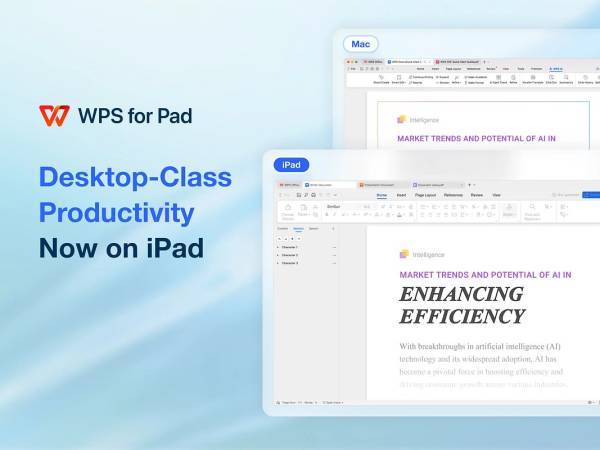Switch to the Insert tab in iPad ribbon

pos(401,195)
